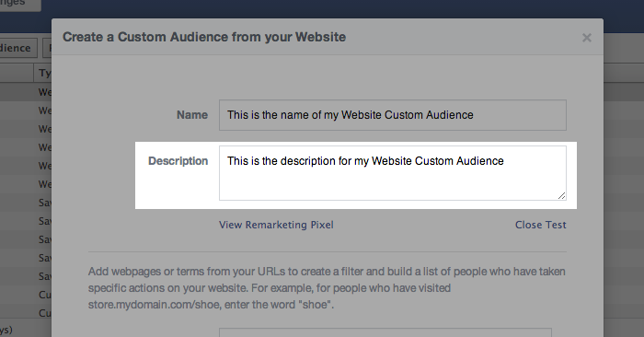
Task: Click the URL terms input below instructions
Action: (x=385, y=332)
